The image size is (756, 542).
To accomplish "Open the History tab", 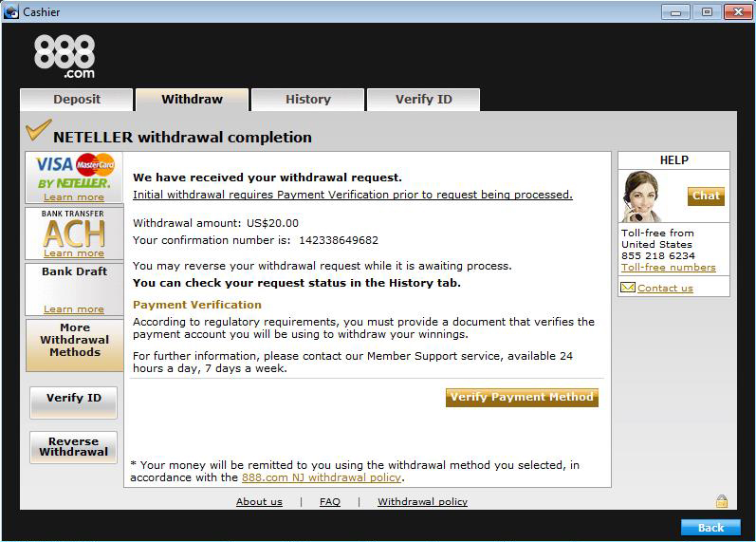I will [308, 100].
